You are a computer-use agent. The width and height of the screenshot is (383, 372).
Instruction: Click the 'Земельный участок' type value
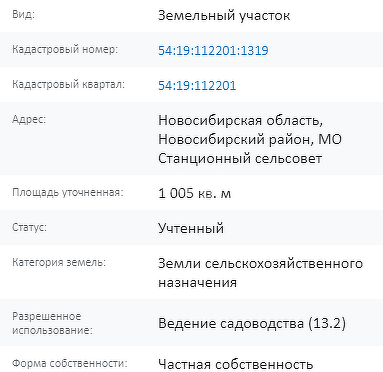(x=224, y=16)
